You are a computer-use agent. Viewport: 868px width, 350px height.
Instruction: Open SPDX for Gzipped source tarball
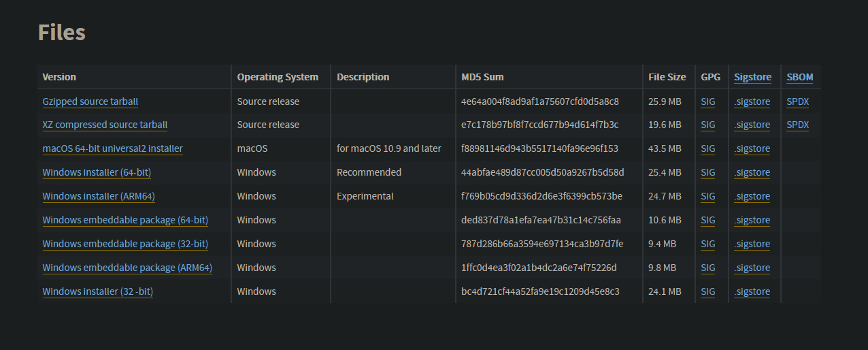[x=798, y=101]
